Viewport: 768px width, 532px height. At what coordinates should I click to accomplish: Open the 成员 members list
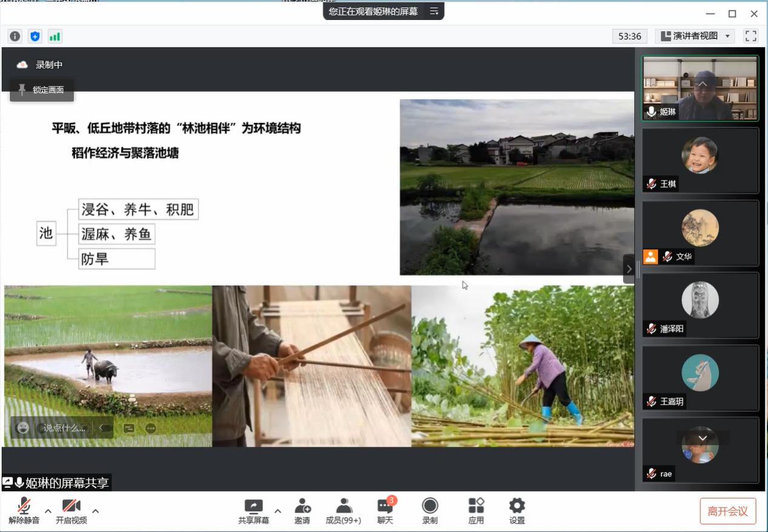tap(343, 511)
